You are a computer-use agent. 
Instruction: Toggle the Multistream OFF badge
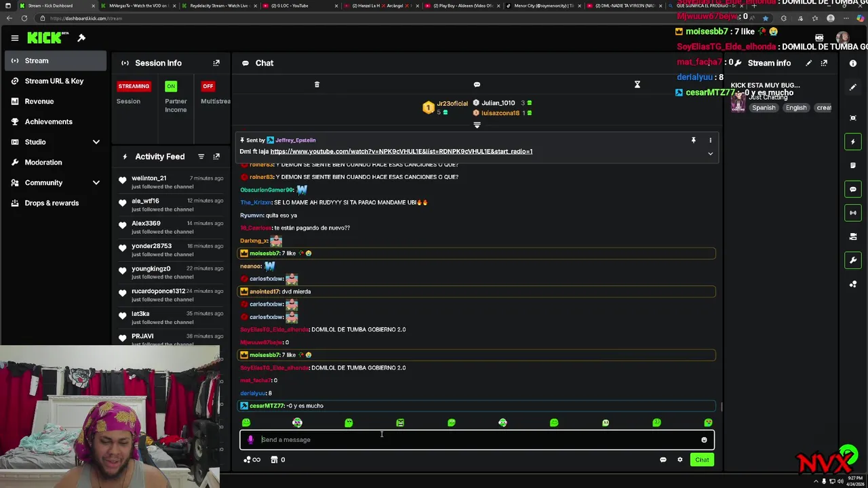(208, 86)
